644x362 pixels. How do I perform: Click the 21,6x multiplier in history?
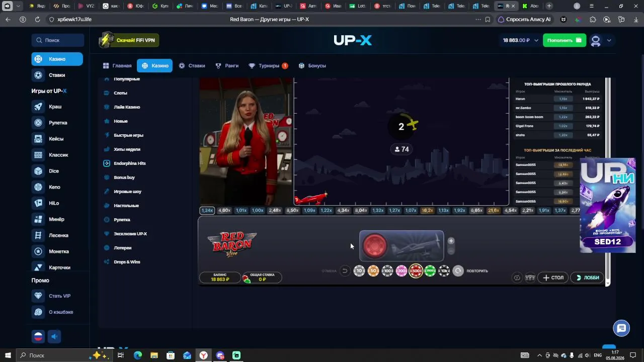493,211
